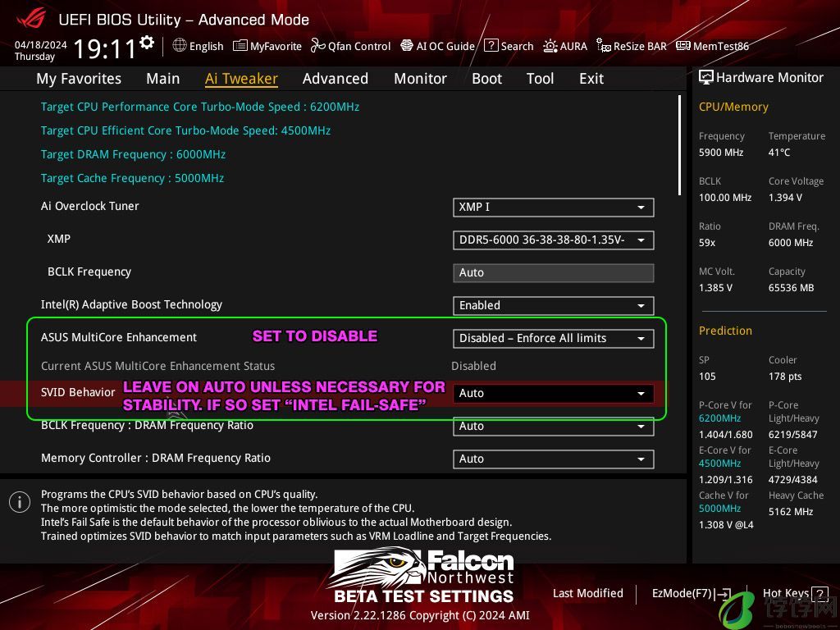
Task: Switch to the Boot tab
Action: click(x=487, y=79)
